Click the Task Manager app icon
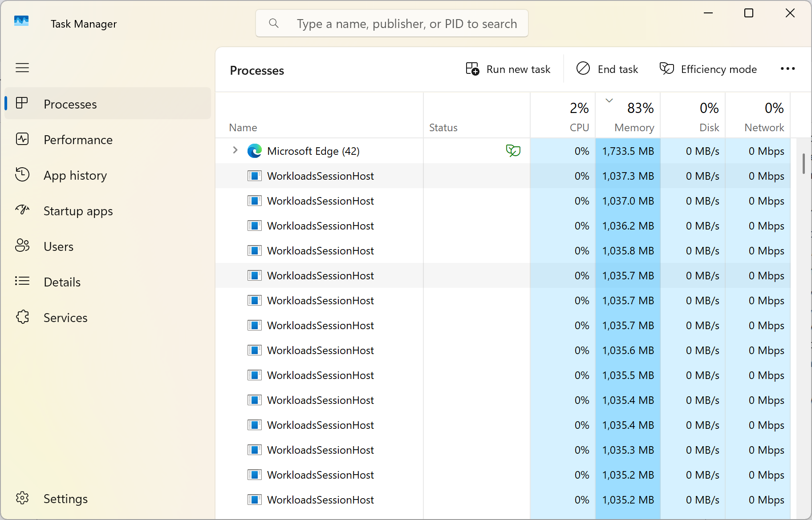Screen dimensions: 812x520 [21, 21]
